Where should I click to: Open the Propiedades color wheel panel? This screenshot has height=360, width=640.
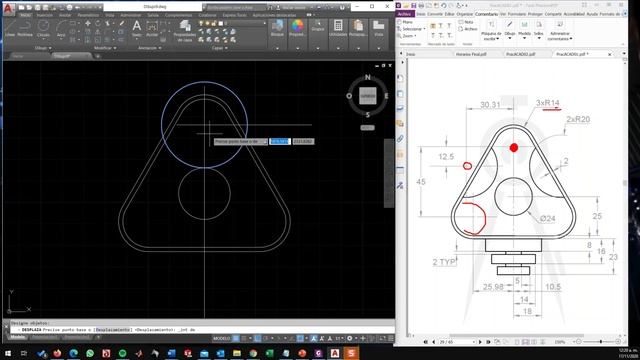[298, 28]
